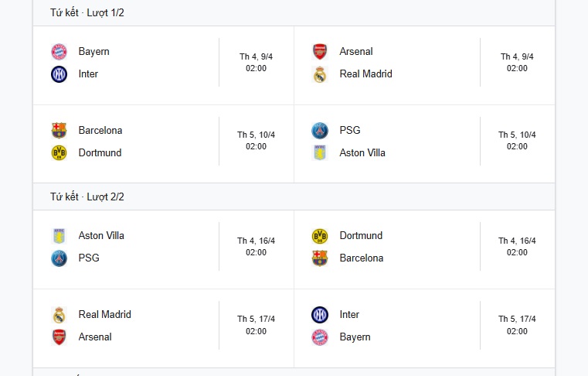The width and height of the screenshot is (588, 376).
Task: Click the Arsenal crest in the 9/4 match
Action: 320,52
